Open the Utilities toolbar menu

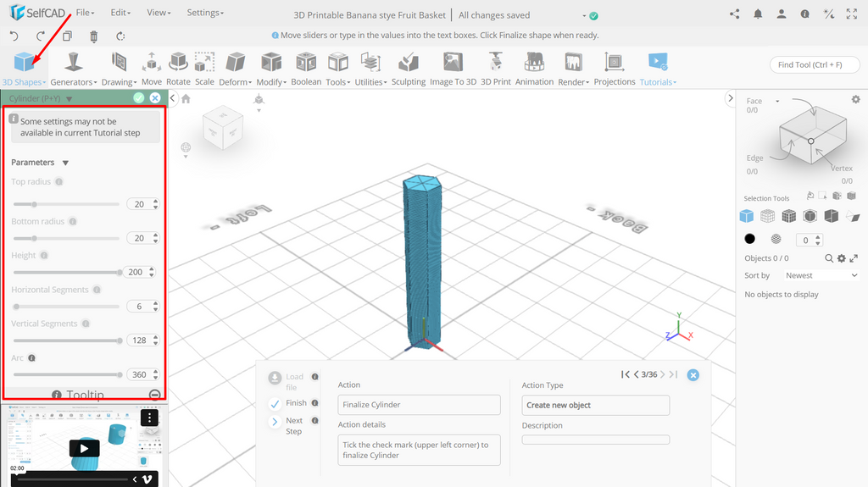(x=370, y=69)
